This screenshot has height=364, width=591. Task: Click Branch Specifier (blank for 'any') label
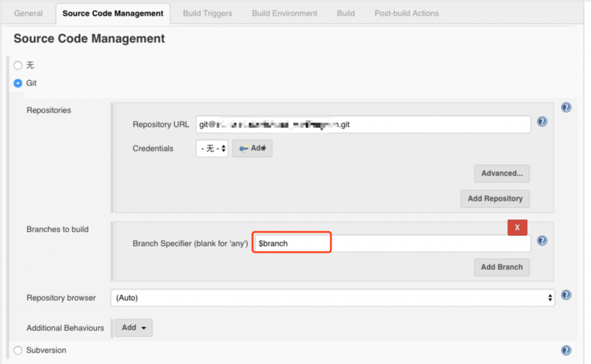click(190, 244)
